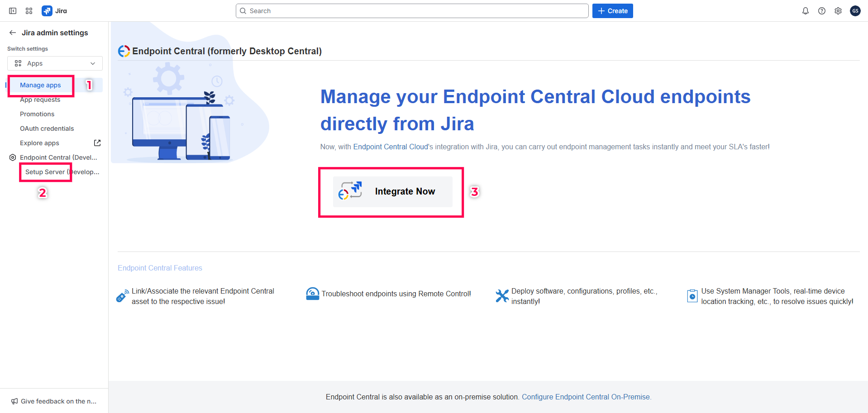The image size is (868, 413).
Task: Open the GS profile avatar menu
Action: pos(855,10)
